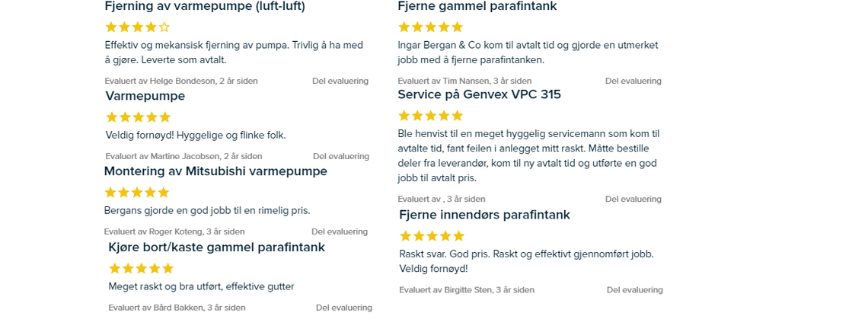This screenshot has width=868, height=332.
Task: Click the Fjerne innendørs parafintank heading
Action: (484, 215)
